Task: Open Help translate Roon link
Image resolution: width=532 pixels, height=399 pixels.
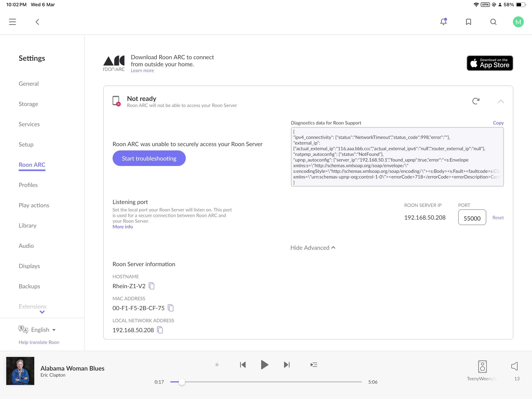Action: coord(39,342)
